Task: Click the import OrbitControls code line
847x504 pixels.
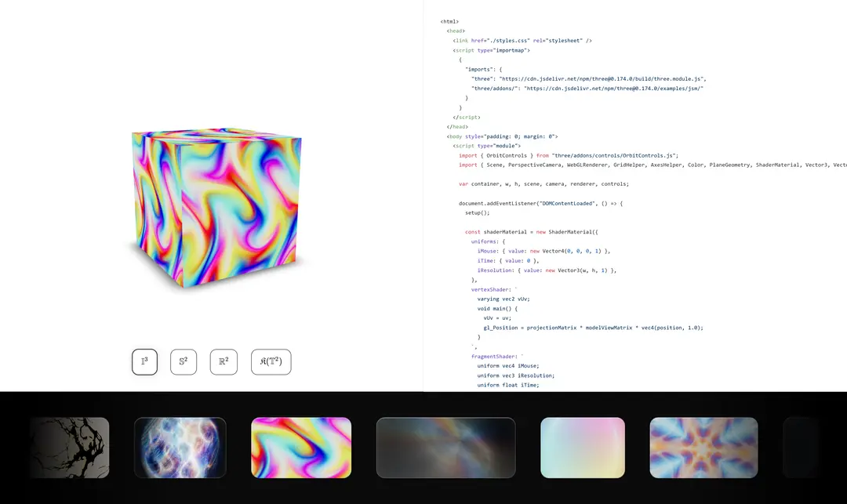Action: coord(569,155)
